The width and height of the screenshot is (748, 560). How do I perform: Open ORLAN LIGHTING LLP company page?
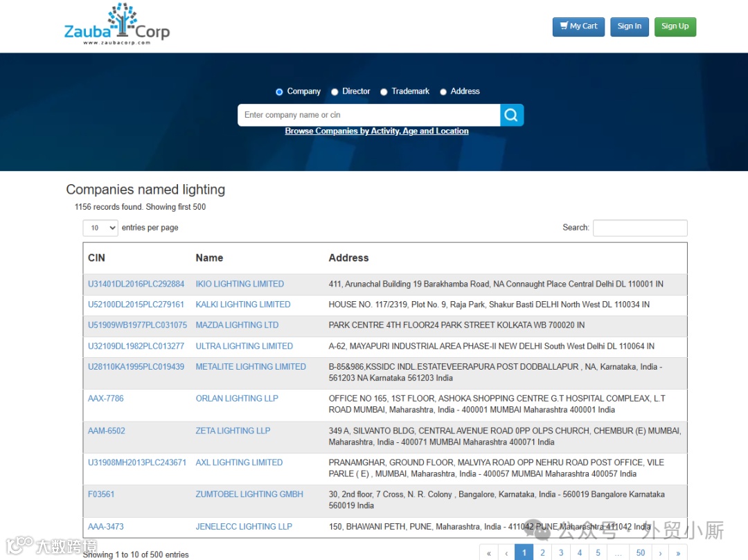[237, 399]
